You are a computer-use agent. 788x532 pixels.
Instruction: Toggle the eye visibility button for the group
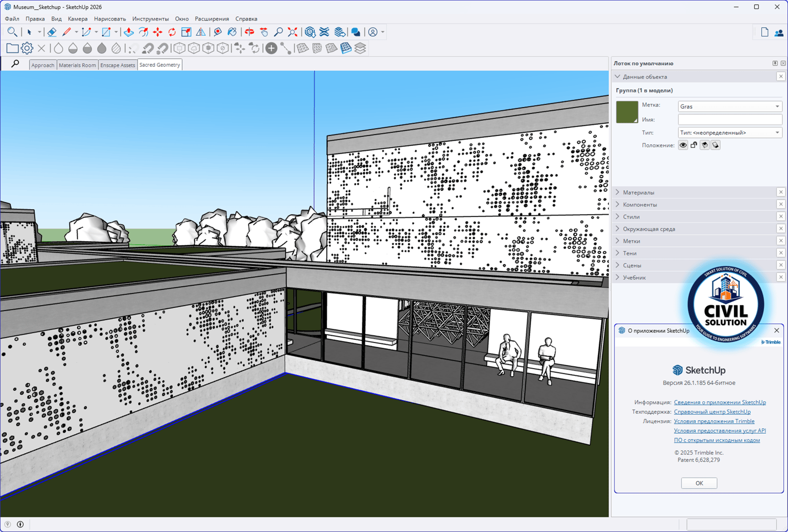click(x=683, y=145)
